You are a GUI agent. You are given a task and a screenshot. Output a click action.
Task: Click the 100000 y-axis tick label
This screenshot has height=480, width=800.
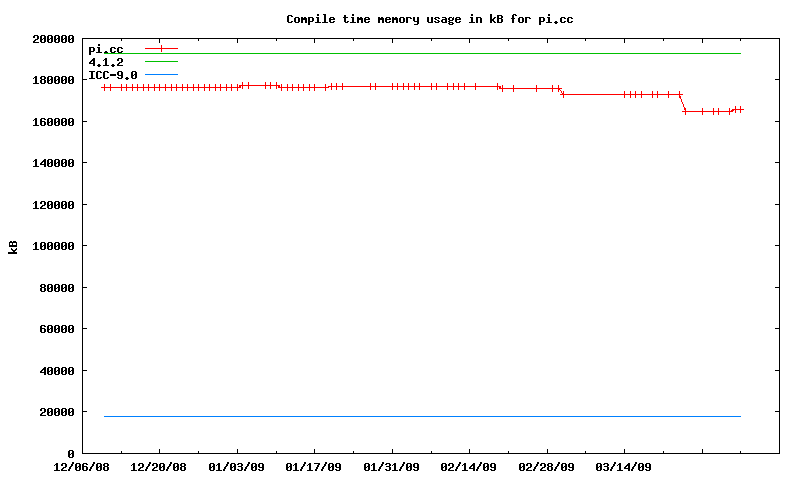[x=54, y=246]
